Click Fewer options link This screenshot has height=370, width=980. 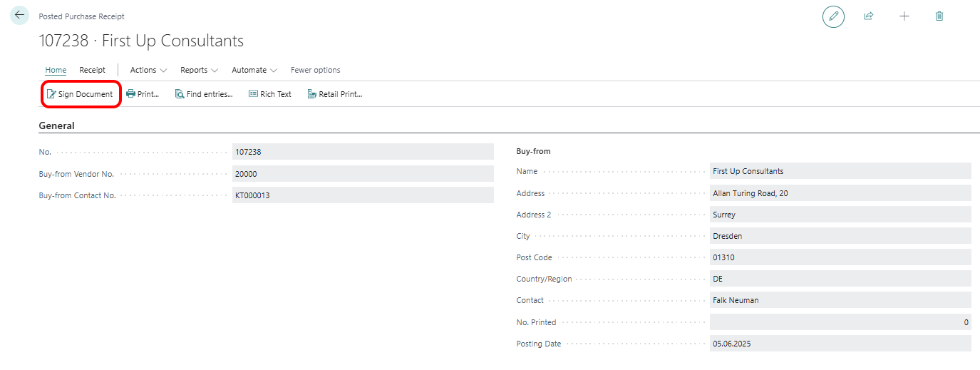pos(315,70)
